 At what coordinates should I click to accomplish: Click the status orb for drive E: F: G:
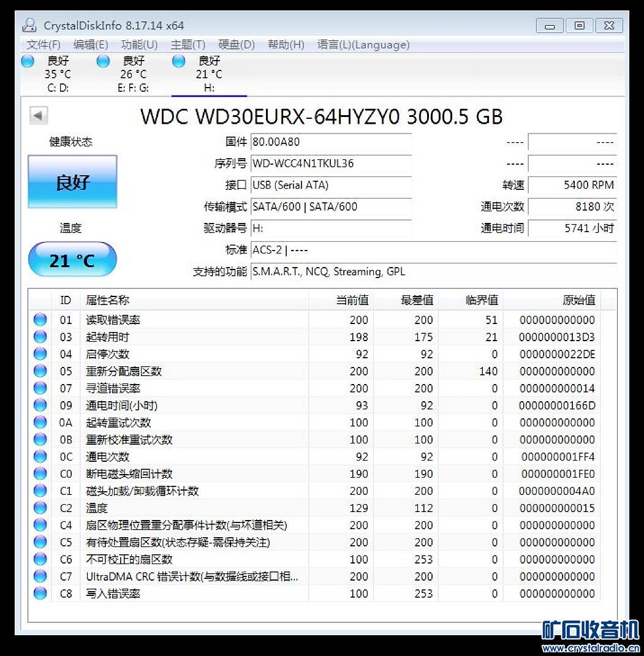pyautogui.click(x=103, y=61)
